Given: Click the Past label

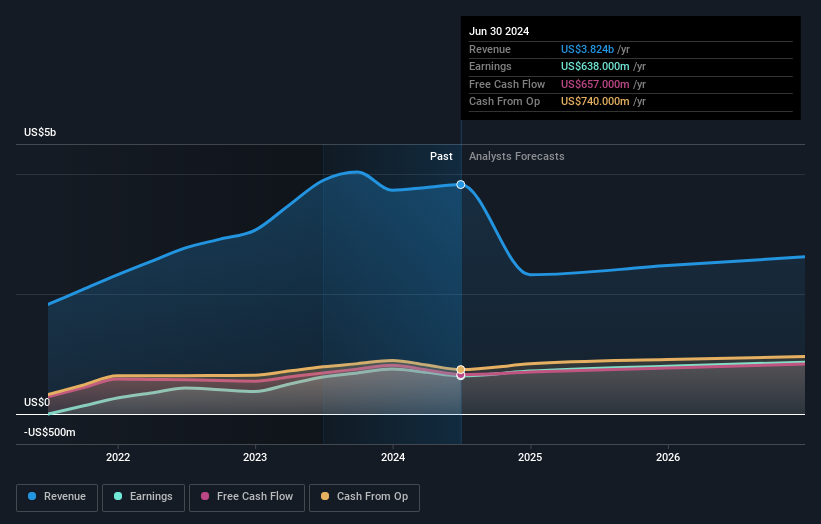Looking at the screenshot, I should pos(441,156).
